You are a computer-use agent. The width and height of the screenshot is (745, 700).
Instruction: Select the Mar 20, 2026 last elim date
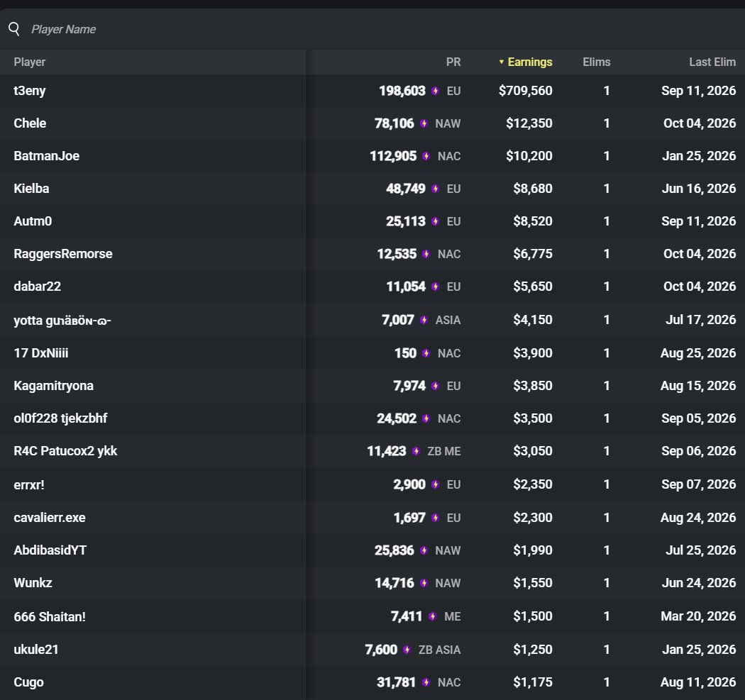click(698, 616)
